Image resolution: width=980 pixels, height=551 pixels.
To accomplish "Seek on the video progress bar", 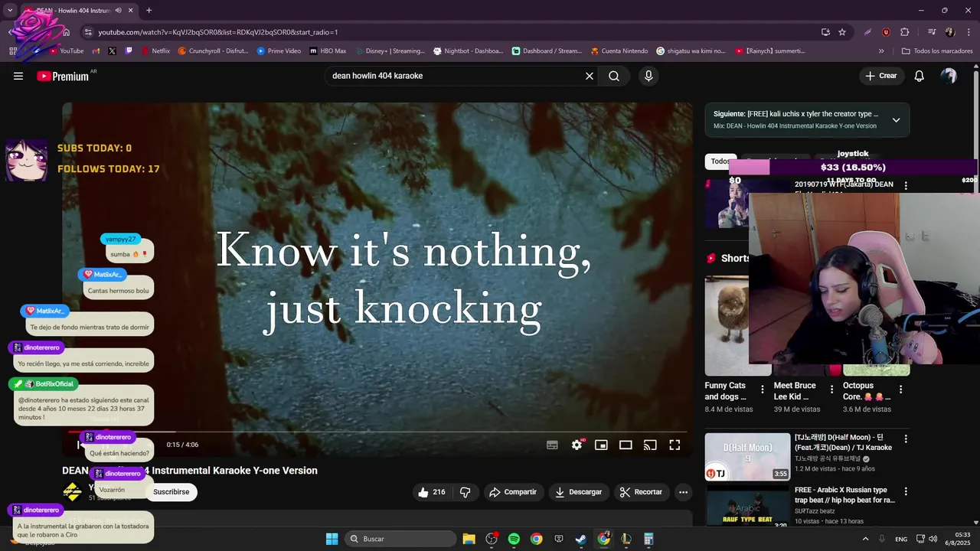I will coord(377,432).
